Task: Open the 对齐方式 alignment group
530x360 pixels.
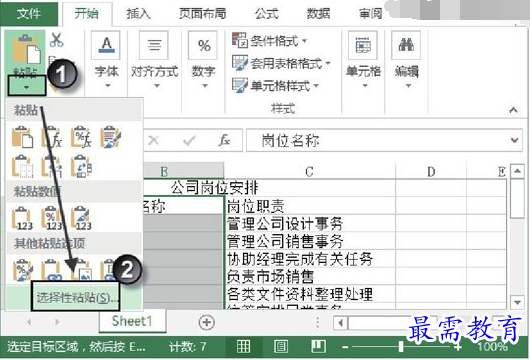Action: 155,59
